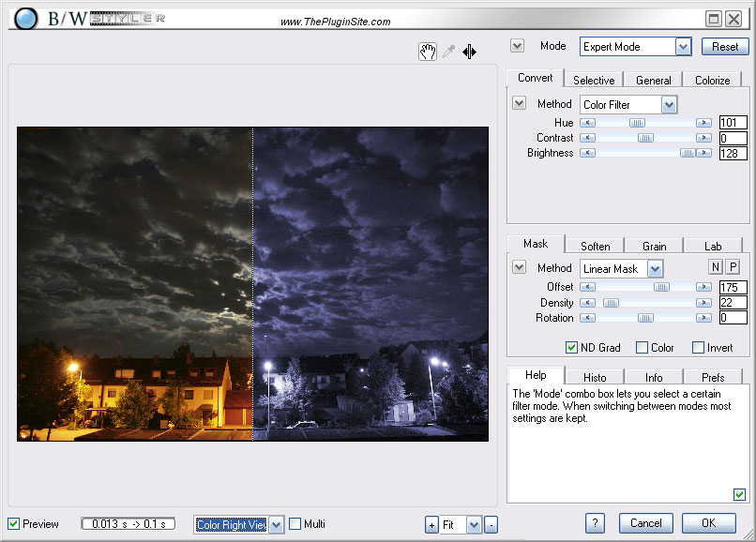Disable the ND Grad checkbox
Image resolution: width=756 pixels, height=542 pixels.
[572, 348]
